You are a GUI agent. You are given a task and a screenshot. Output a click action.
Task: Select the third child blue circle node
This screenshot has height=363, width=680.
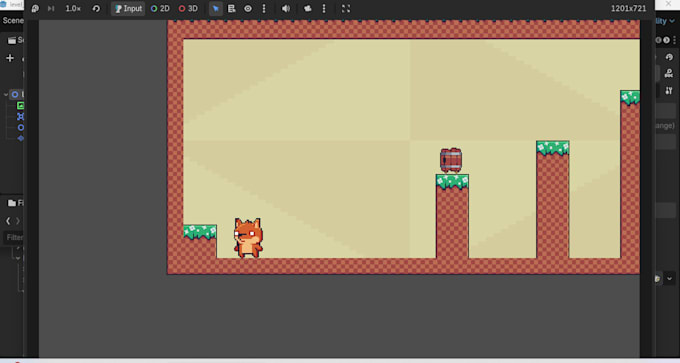coord(20,128)
